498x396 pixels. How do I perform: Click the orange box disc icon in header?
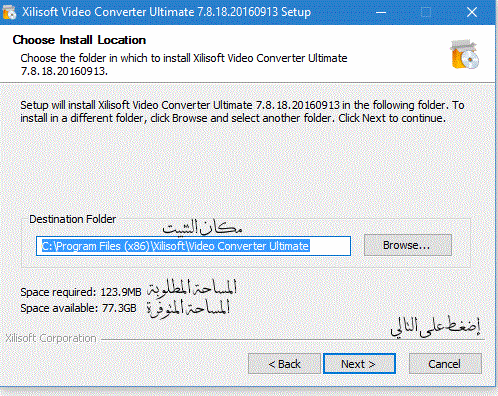[465, 54]
